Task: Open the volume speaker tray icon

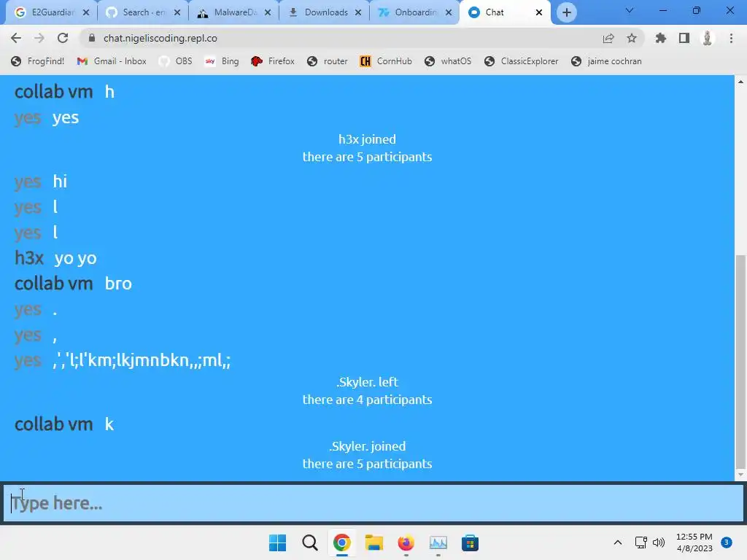Action: point(659,542)
